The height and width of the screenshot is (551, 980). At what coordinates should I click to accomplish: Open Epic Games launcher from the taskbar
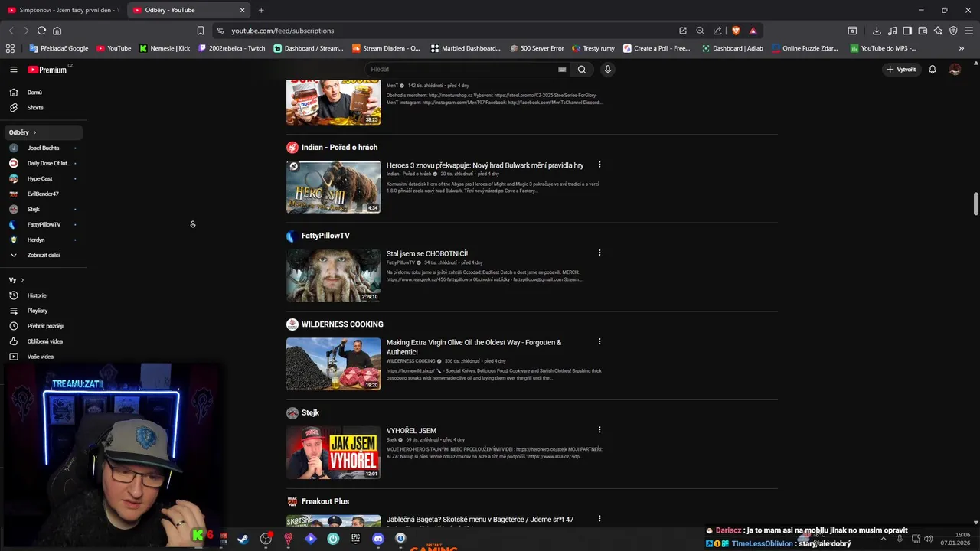(355, 539)
